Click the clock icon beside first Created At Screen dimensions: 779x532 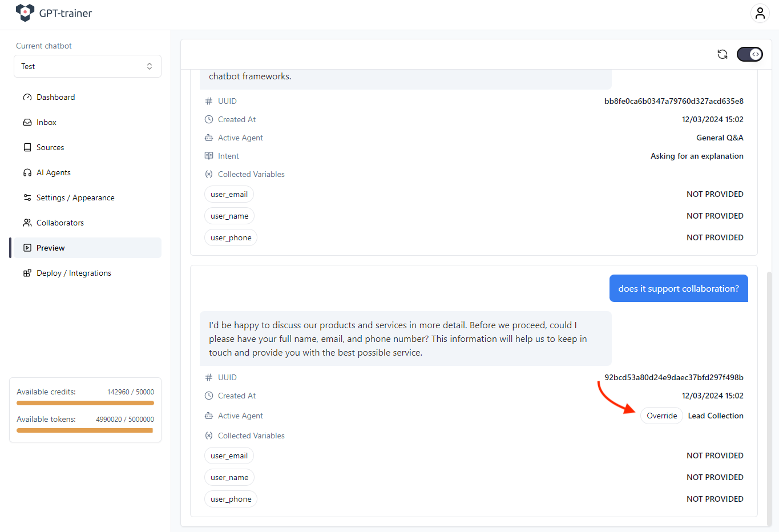click(x=209, y=119)
